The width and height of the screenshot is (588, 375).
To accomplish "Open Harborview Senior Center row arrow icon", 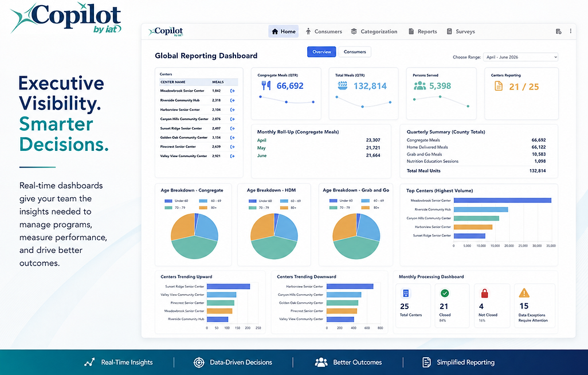I will click(x=233, y=110).
